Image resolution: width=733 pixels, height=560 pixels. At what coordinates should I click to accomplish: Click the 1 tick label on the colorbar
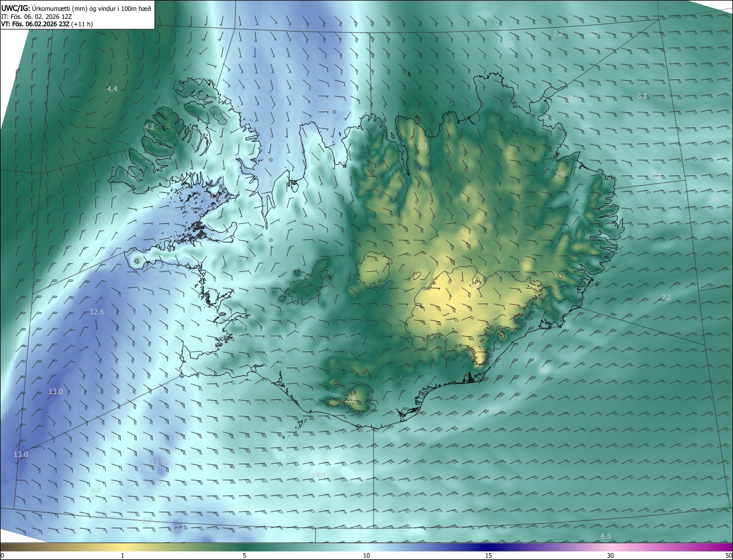point(123,555)
